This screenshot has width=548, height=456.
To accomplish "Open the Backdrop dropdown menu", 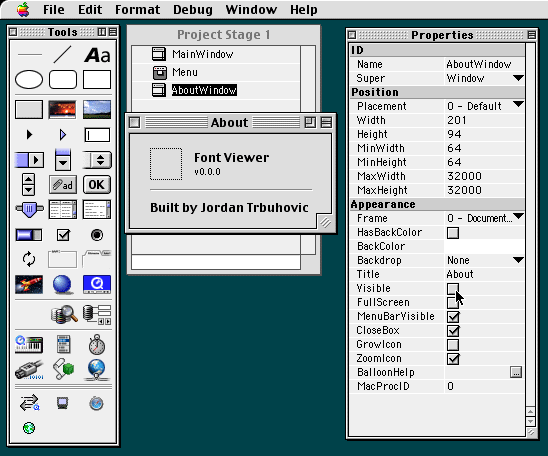I will [518, 260].
